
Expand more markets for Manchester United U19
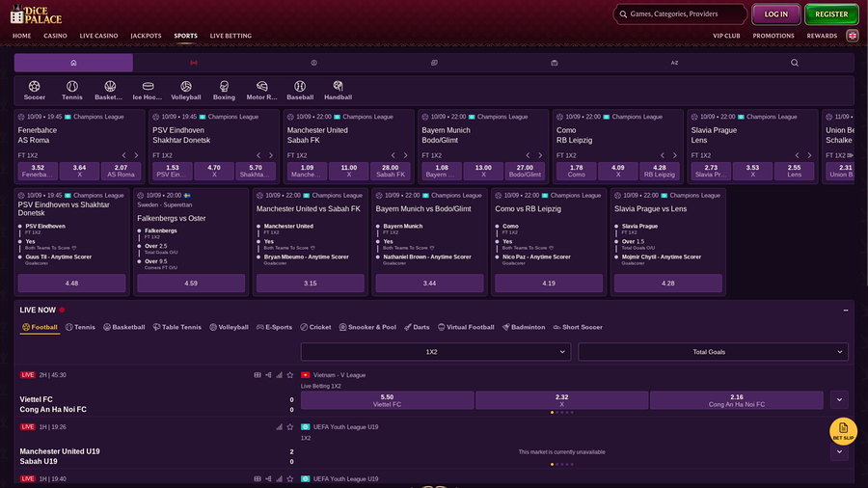point(839,452)
